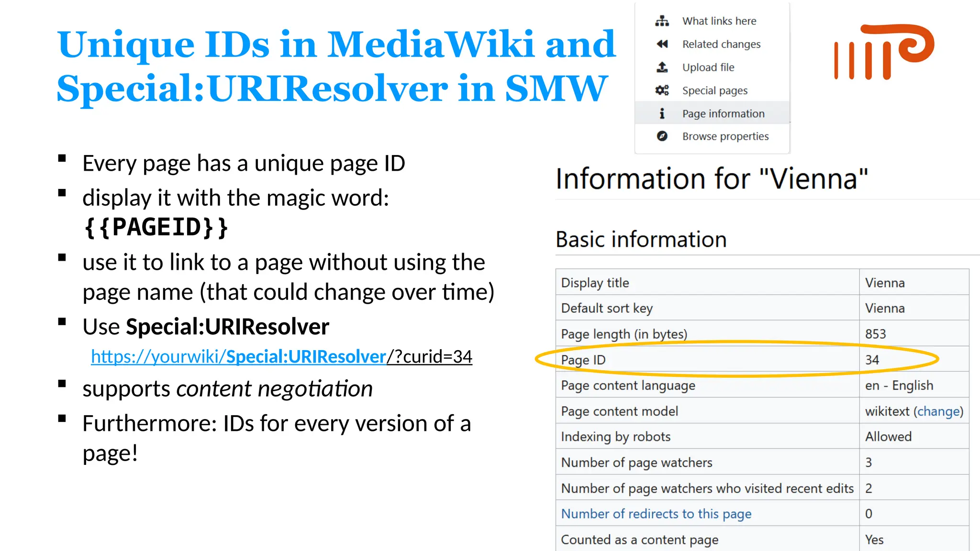Open 'Number of redirects to this page' link

[656, 514]
